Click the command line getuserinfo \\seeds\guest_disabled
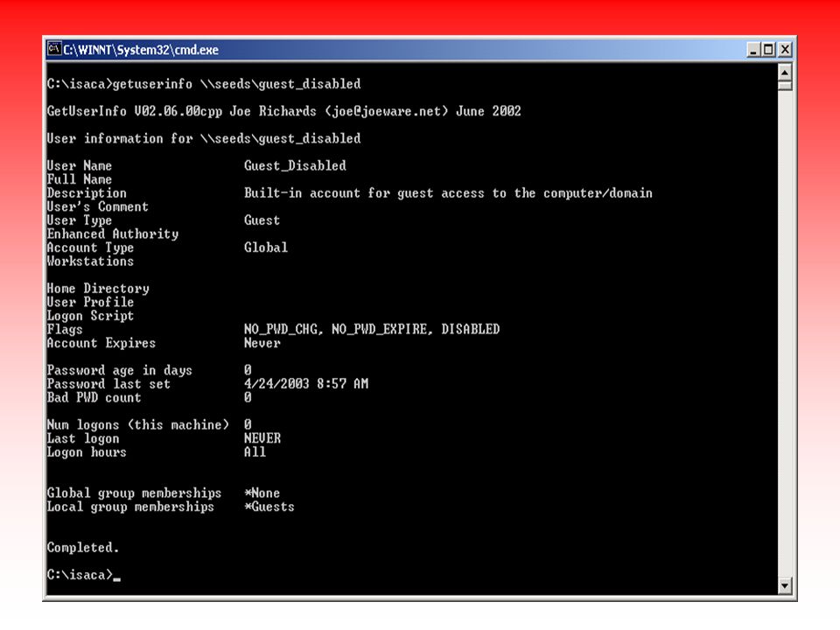840x630 pixels. [x=237, y=84]
